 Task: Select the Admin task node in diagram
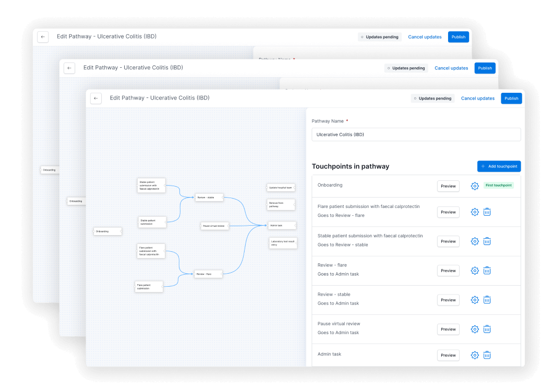tap(282, 226)
